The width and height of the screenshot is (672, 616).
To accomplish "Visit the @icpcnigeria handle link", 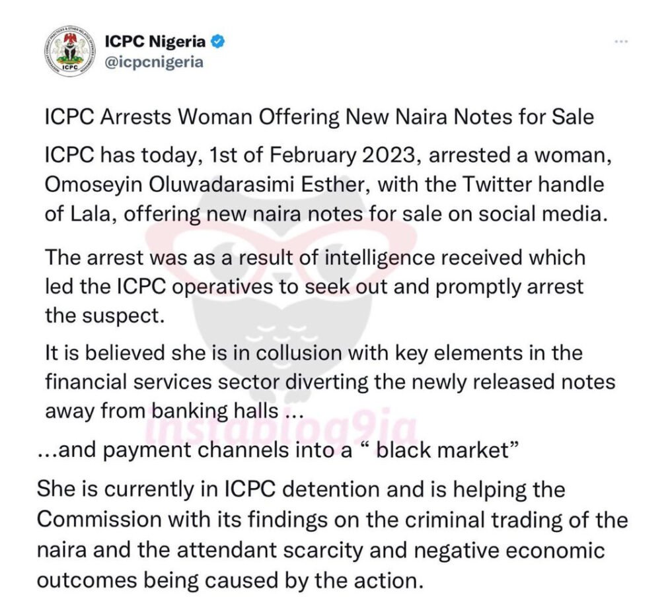I will [154, 62].
